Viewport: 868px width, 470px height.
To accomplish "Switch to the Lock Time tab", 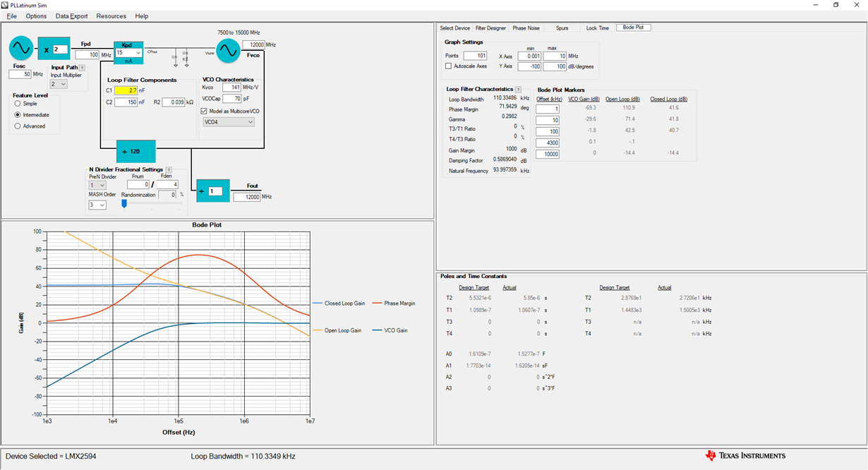I will coord(597,28).
